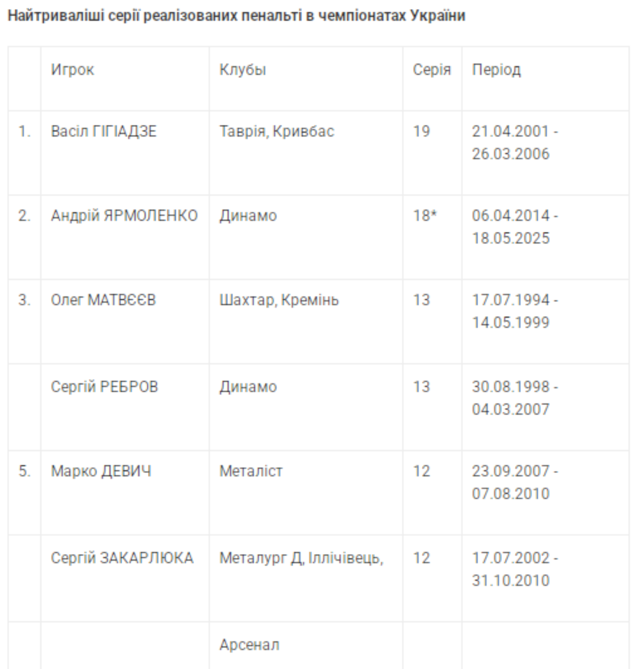Select the Васіл ГІГІАДЗЕ player name

(x=104, y=131)
